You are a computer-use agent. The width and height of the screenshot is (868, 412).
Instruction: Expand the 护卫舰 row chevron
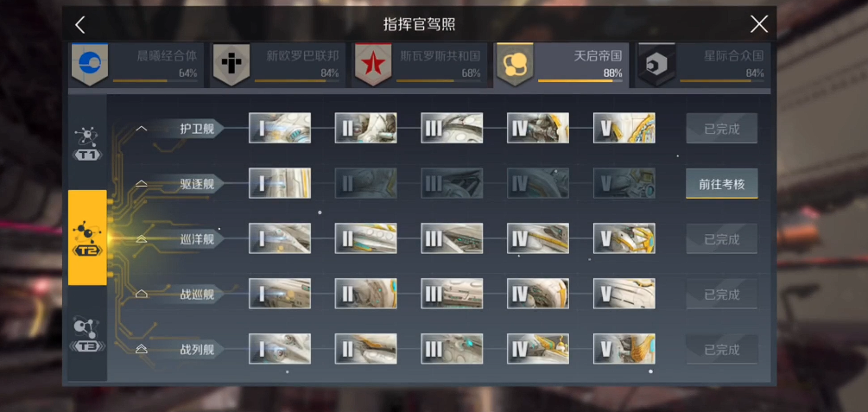(142, 129)
